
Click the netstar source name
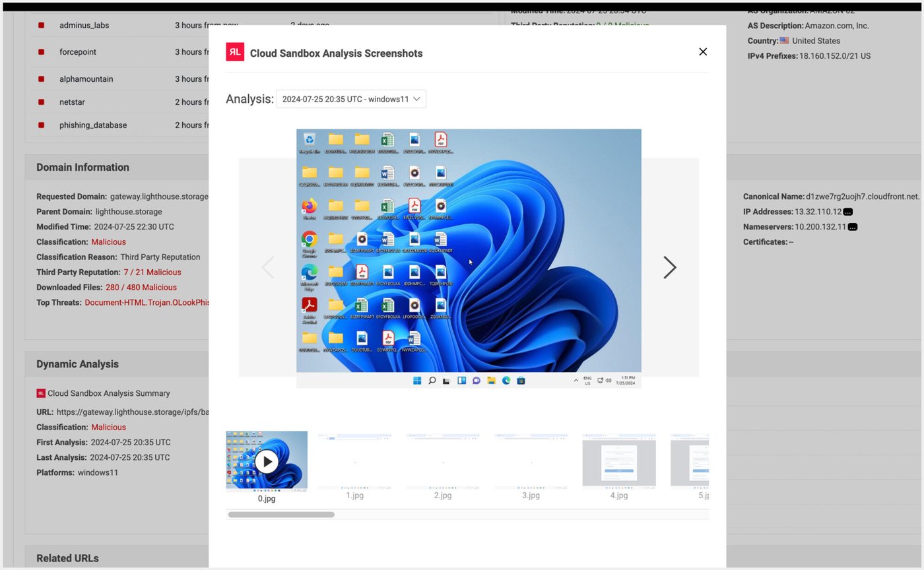coord(72,102)
